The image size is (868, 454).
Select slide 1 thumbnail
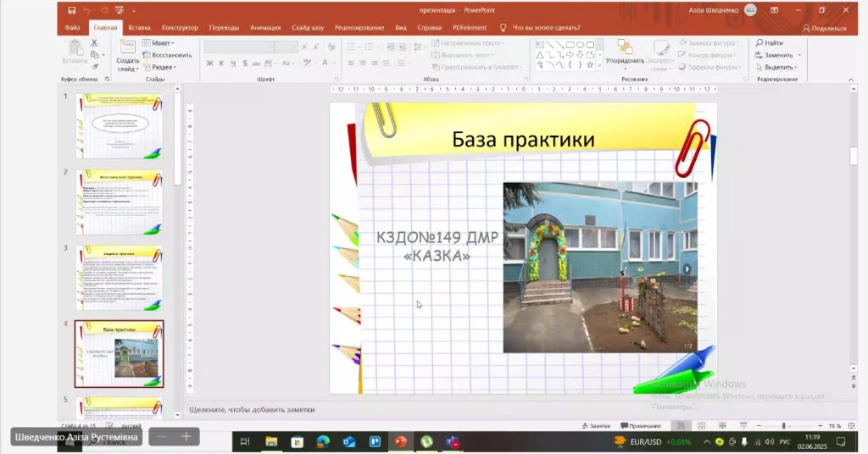click(x=119, y=126)
